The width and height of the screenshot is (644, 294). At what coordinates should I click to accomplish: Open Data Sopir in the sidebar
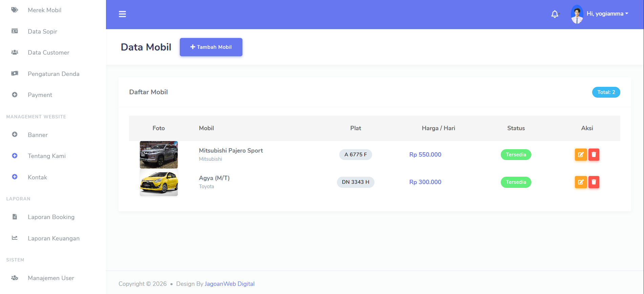[42, 32]
